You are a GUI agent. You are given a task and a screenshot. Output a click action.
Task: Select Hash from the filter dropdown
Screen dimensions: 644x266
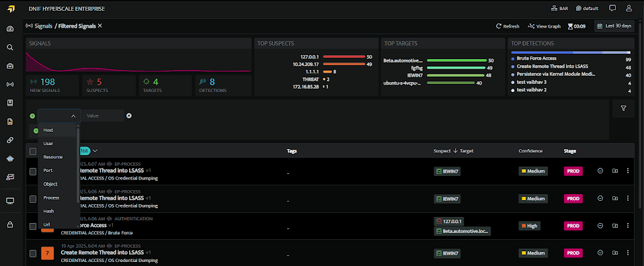click(57, 211)
